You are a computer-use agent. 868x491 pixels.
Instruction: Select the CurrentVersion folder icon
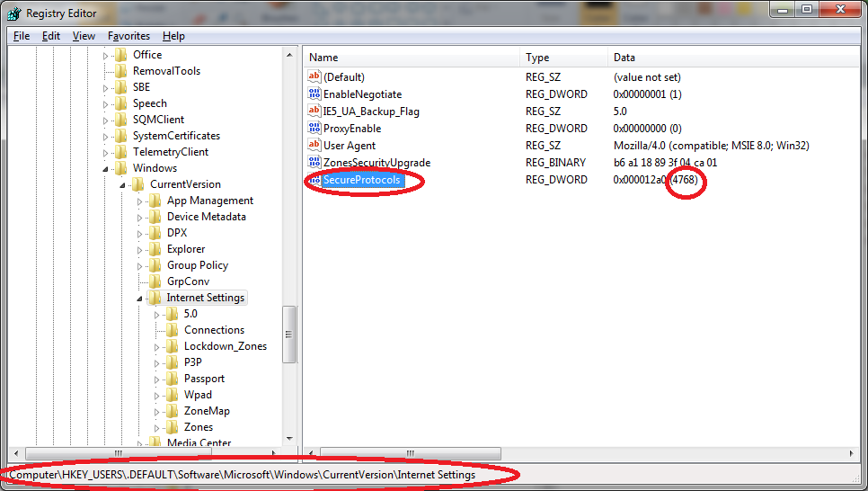137,184
